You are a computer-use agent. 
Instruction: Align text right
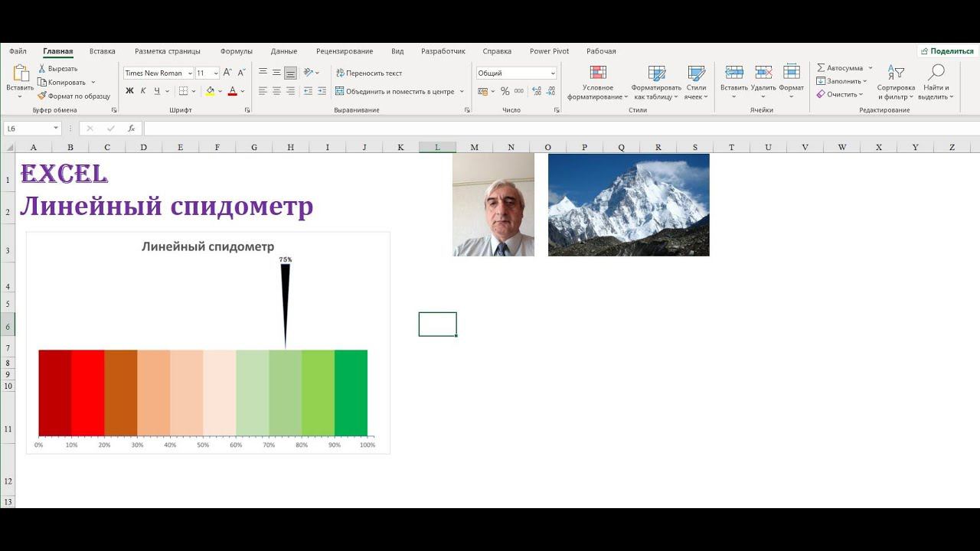(x=290, y=91)
